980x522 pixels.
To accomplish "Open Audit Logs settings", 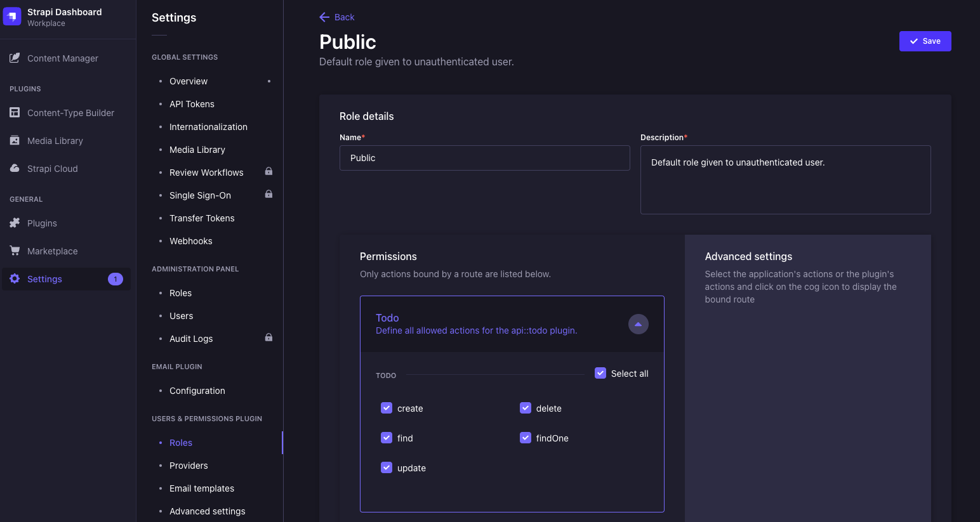I will click(x=191, y=339).
